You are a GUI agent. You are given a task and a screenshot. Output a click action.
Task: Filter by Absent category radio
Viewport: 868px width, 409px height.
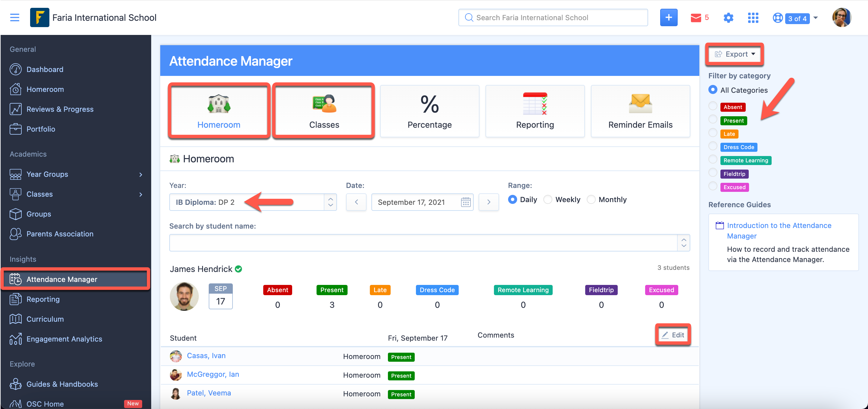[713, 106]
